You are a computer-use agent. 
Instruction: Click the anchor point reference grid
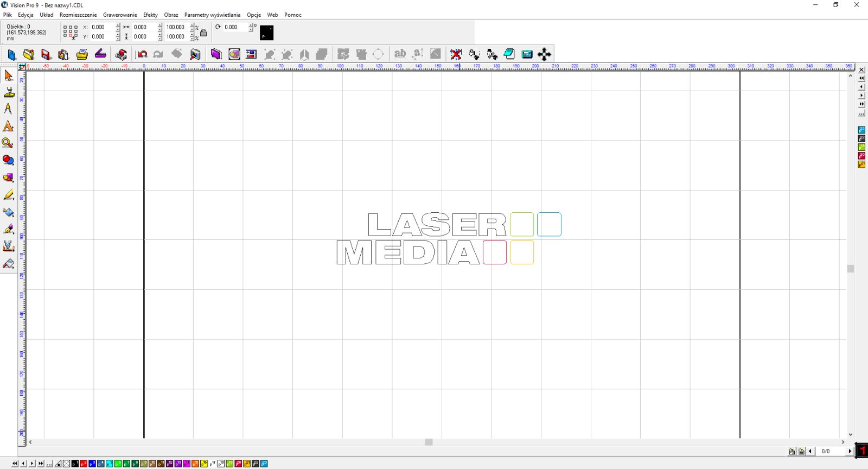[x=71, y=32]
